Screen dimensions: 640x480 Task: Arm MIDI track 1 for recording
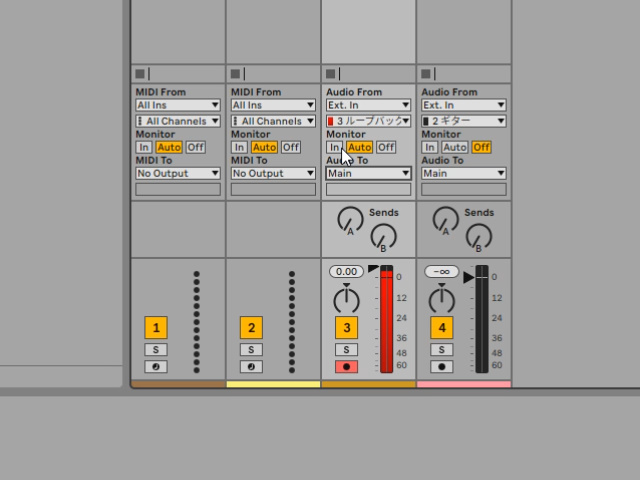[155, 367]
